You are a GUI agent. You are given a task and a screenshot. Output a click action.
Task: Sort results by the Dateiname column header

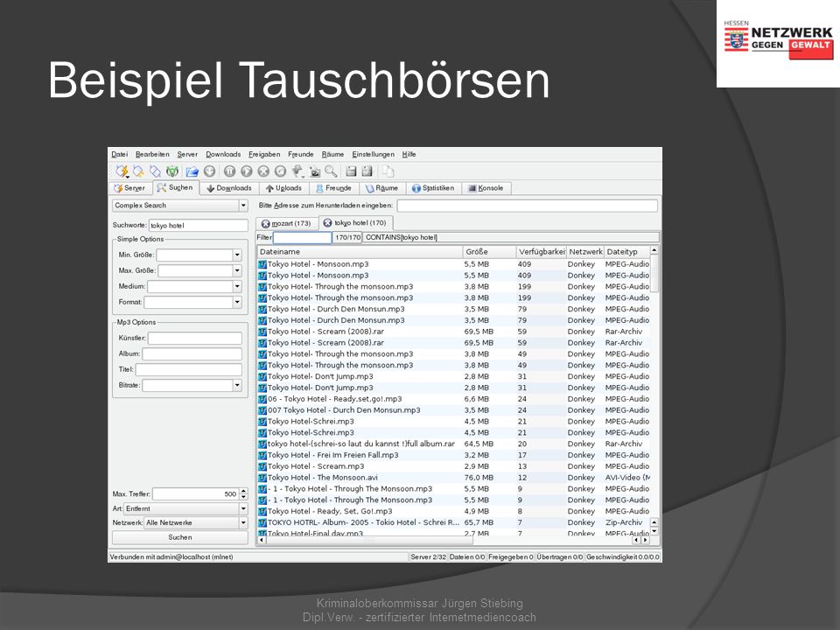click(360, 252)
